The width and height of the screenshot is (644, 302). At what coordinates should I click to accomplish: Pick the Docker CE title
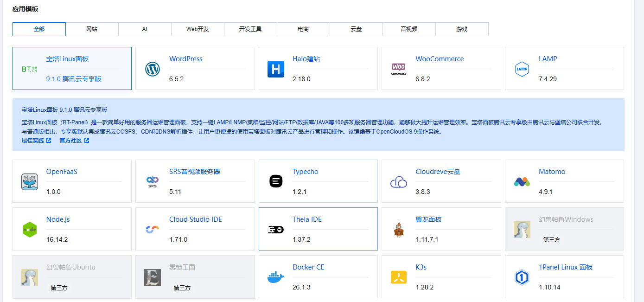point(308,267)
